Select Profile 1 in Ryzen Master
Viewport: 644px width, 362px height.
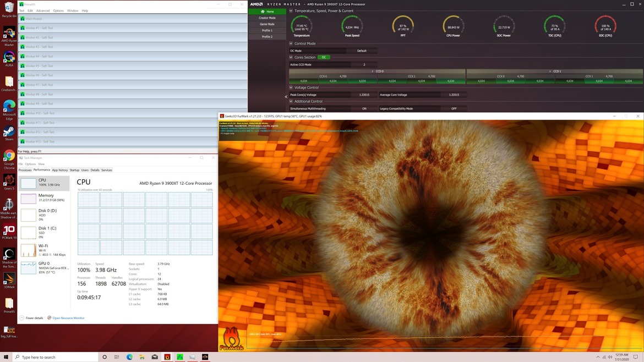coord(268,30)
